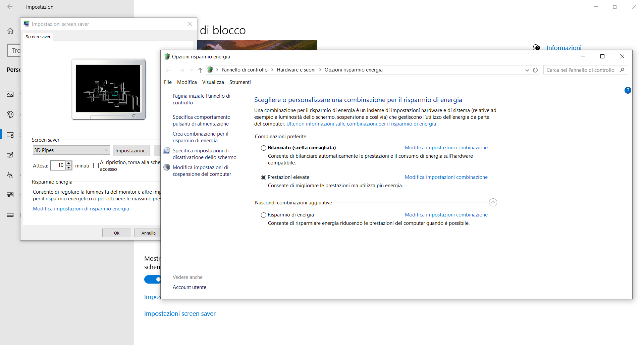Open Taskbar icon in Settings sidebar

click(x=10, y=215)
